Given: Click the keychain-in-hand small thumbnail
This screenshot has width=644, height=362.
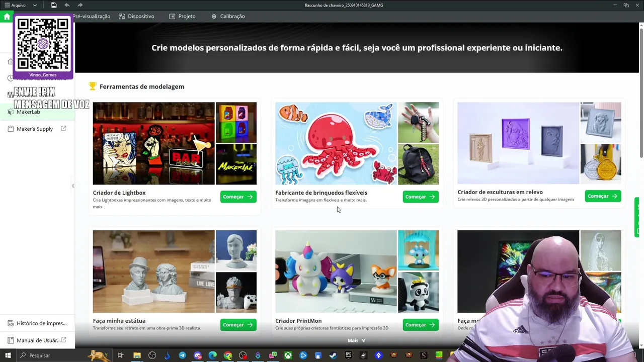Looking at the screenshot, I should (x=418, y=123).
